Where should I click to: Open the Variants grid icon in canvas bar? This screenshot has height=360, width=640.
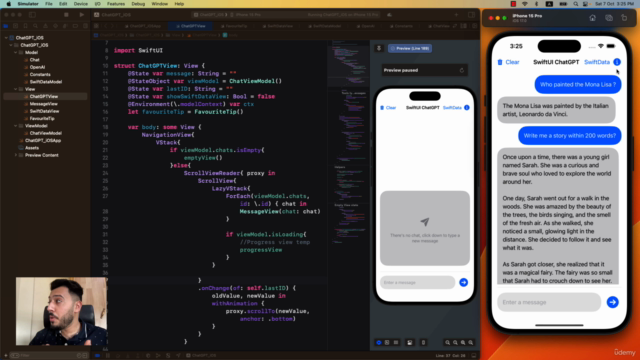click(396, 342)
